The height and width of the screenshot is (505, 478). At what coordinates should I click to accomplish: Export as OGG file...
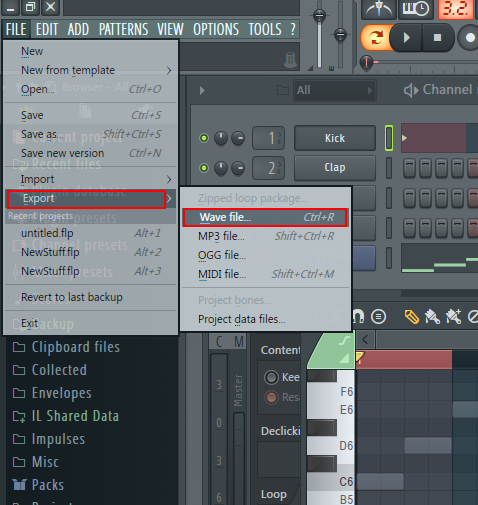[265, 255]
